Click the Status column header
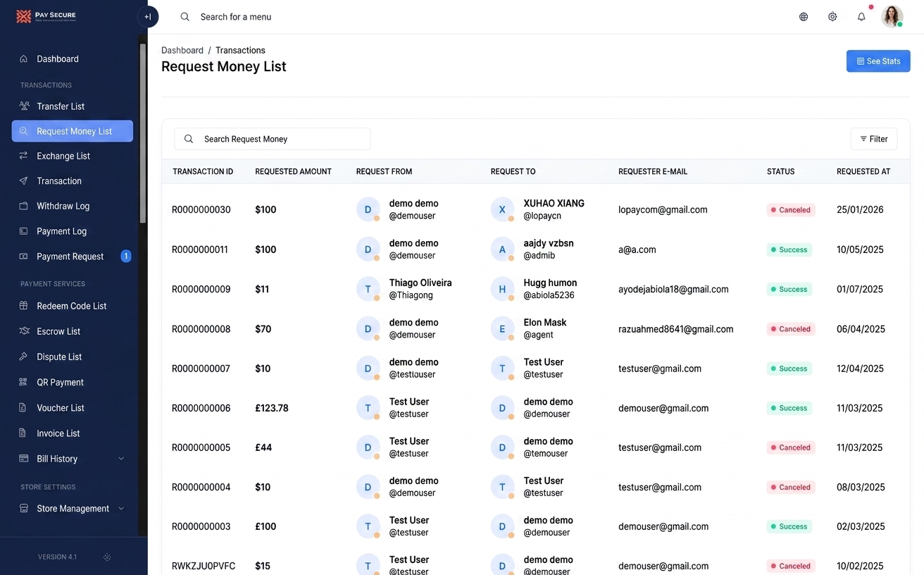This screenshot has height=575, width=924. tap(780, 171)
